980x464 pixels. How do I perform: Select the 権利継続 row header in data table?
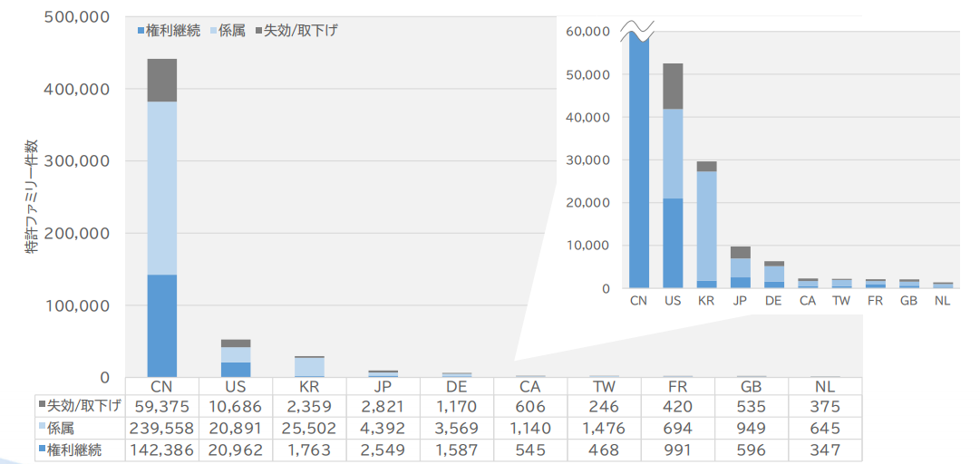[x=80, y=449]
